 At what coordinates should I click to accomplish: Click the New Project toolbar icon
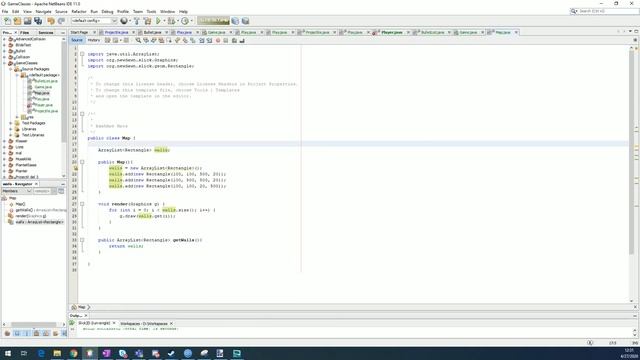(x=17, y=21)
